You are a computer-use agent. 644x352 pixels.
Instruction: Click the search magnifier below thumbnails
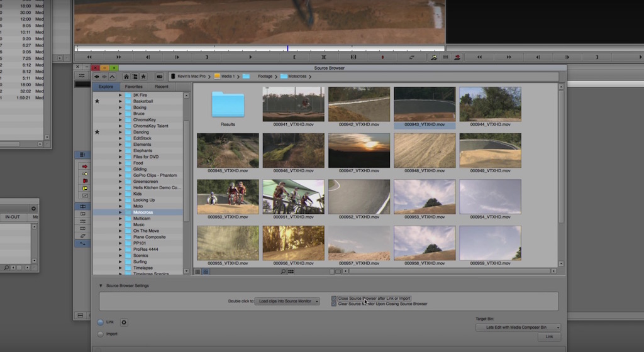(x=283, y=272)
